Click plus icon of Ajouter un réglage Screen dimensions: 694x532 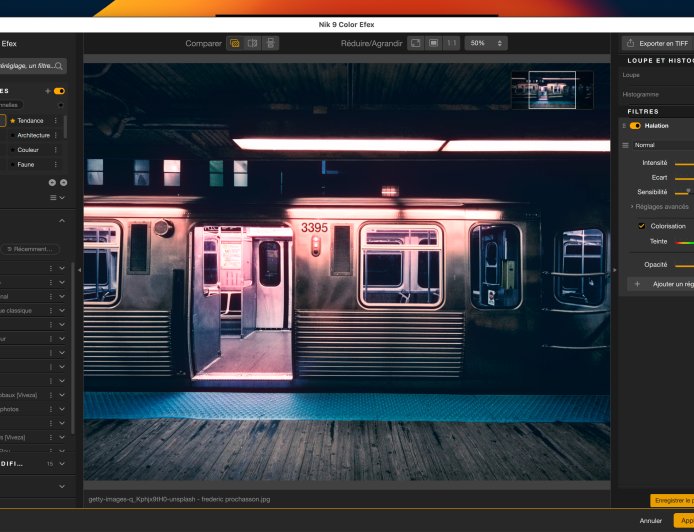click(637, 284)
